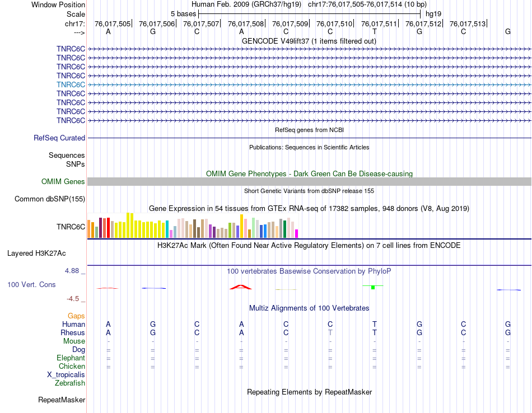Click TNRC6C label beside GTEx expression bars
The height and width of the screenshot is (413, 532).
coord(71,227)
